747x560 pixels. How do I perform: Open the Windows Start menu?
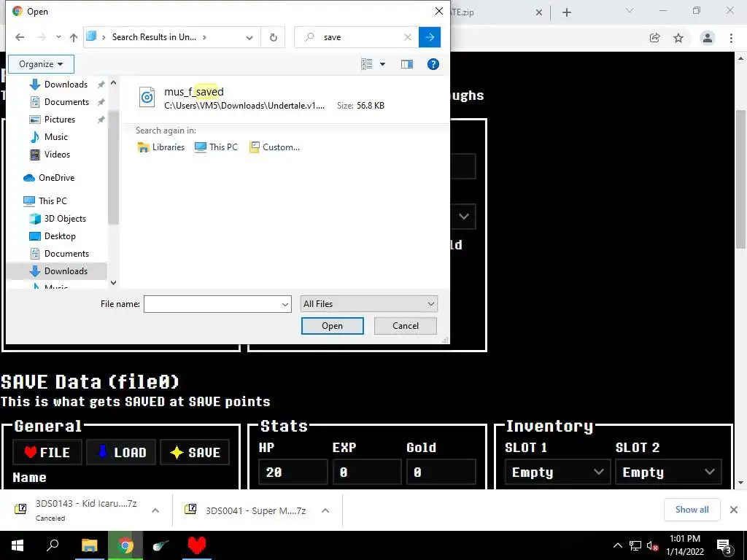(x=18, y=545)
